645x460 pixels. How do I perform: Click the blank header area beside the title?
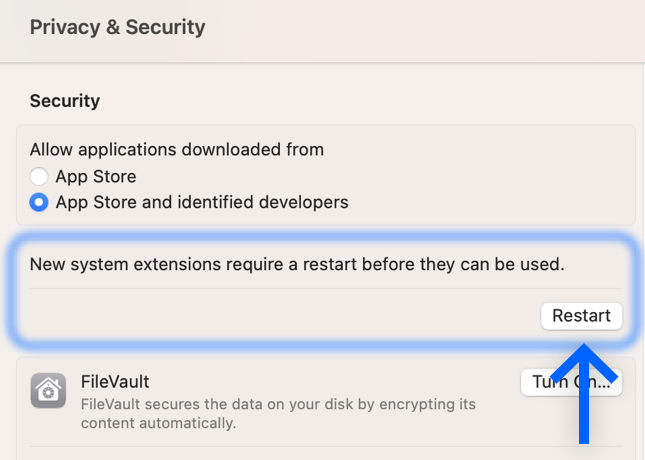pyautogui.click(x=424, y=29)
